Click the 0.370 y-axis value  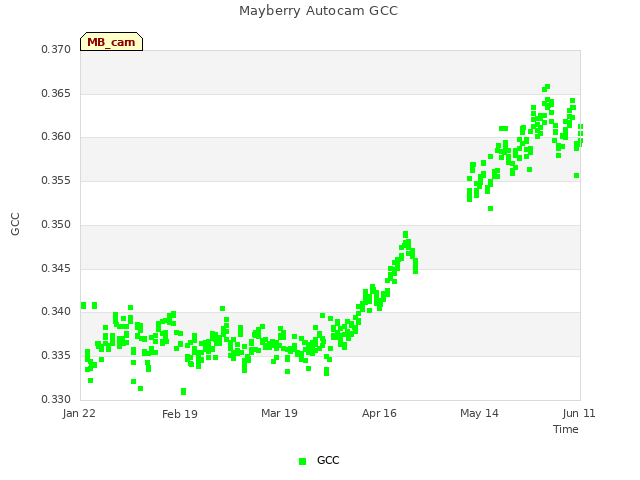point(56,49)
